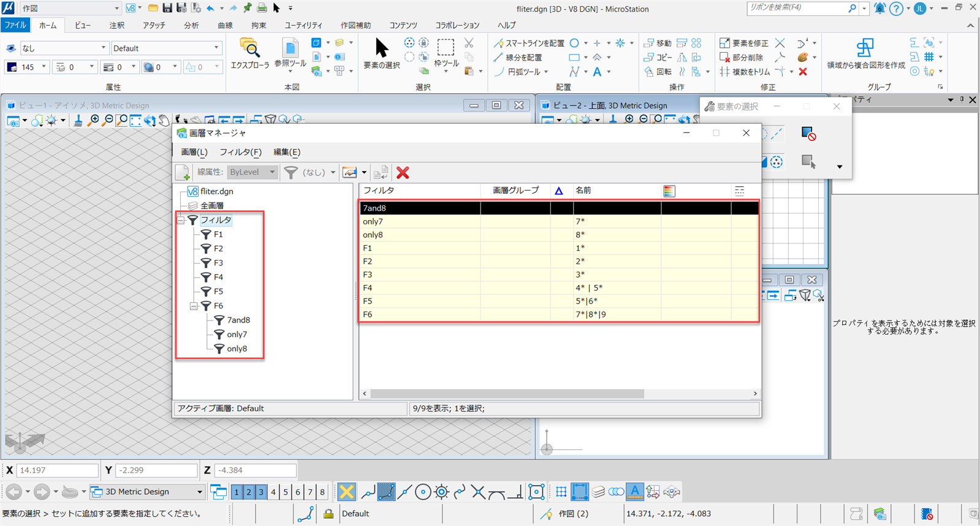Click the New Level icon in Level Manager
This screenshot has width=980, height=526.
[x=183, y=173]
